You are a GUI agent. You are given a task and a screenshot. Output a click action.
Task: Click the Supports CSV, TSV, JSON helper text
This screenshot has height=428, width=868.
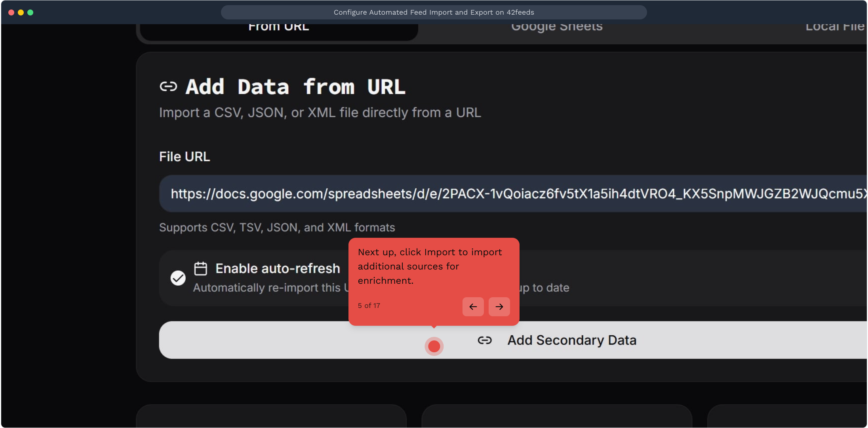click(x=277, y=227)
